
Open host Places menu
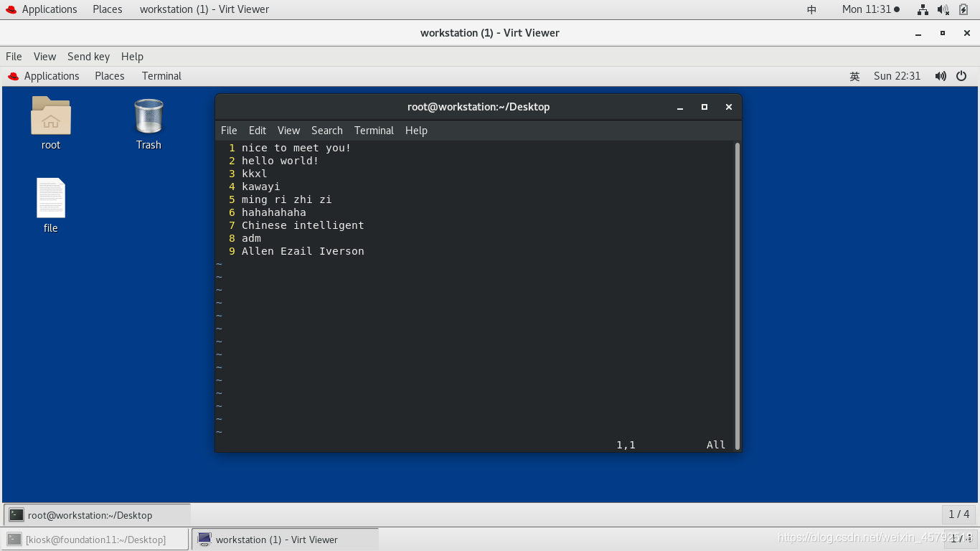[108, 9]
